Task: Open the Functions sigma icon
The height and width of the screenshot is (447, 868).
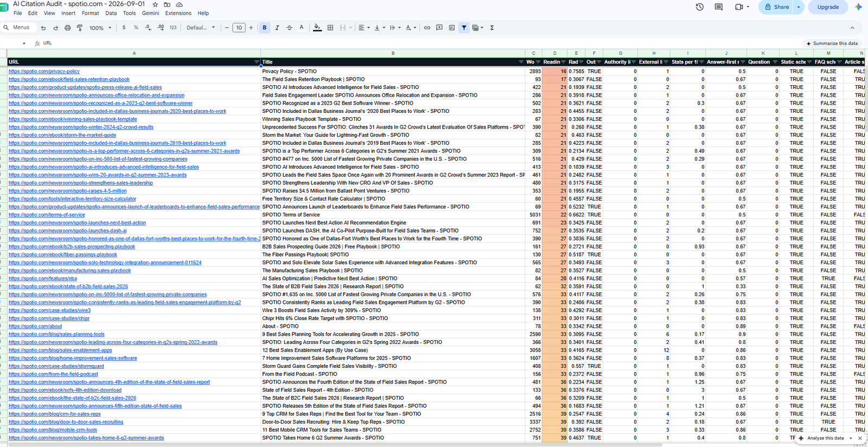Action: (492, 28)
